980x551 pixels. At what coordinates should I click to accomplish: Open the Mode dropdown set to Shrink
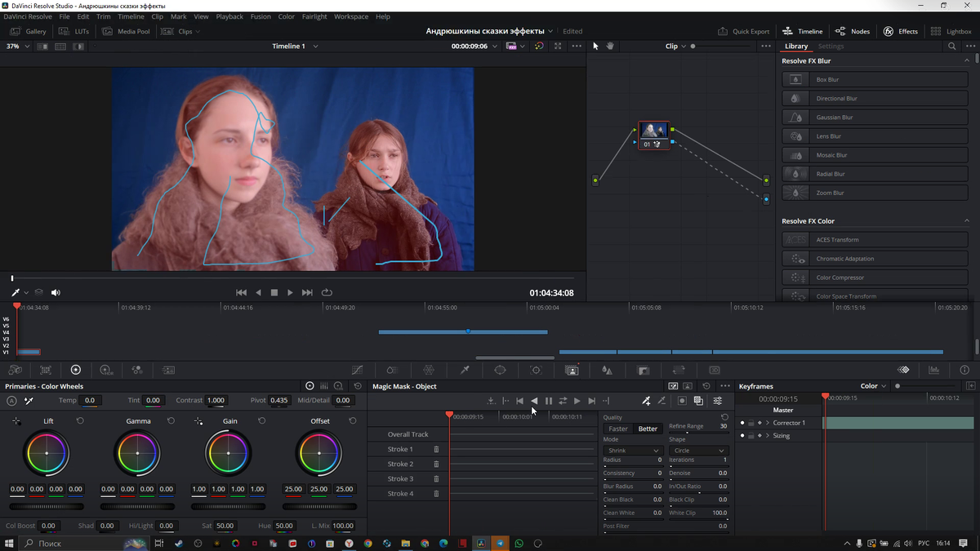coord(632,451)
